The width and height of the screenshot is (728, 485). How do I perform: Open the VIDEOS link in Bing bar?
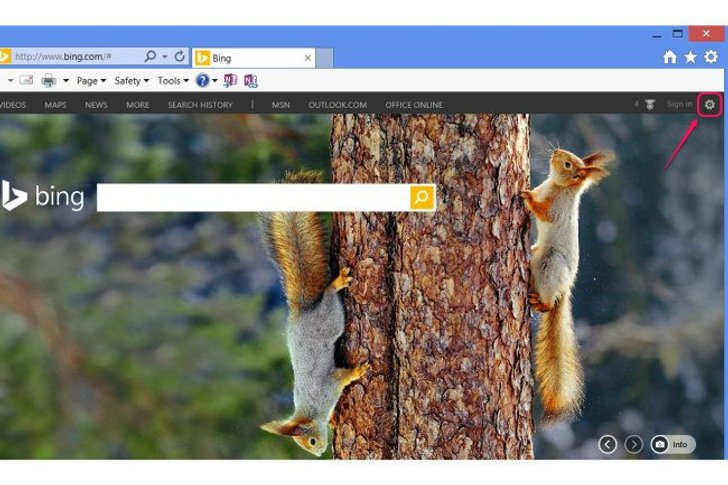[13, 105]
